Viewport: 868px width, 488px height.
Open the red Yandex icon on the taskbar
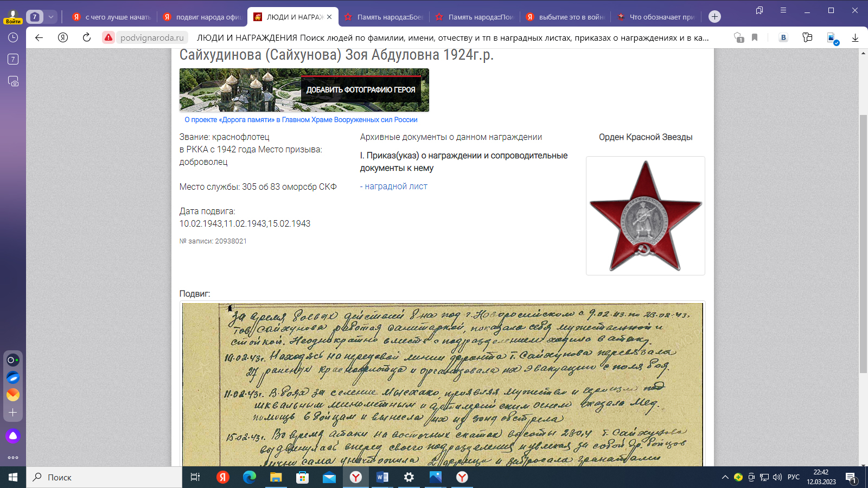click(223, 477)
